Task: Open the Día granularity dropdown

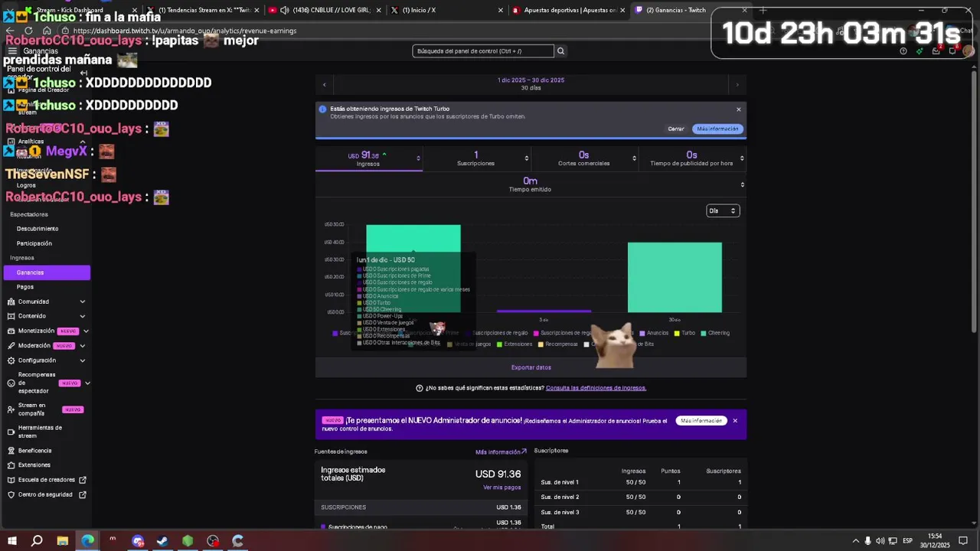Action: [723, 210]
